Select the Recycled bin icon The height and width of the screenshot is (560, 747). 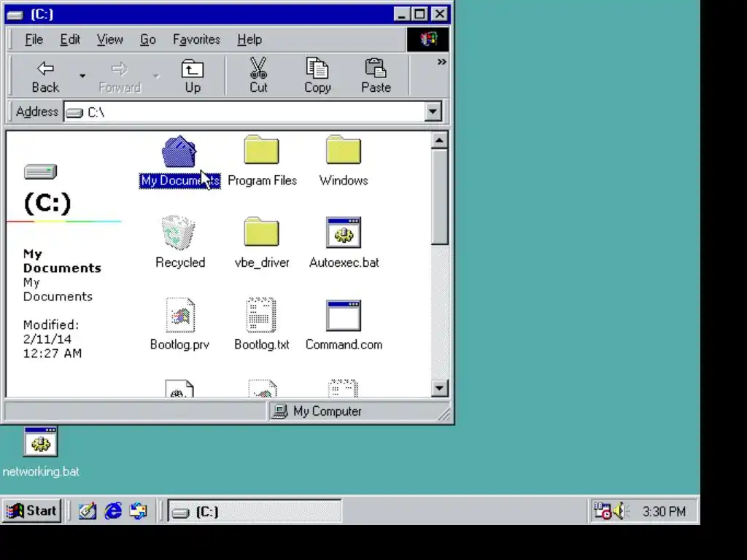178,233
